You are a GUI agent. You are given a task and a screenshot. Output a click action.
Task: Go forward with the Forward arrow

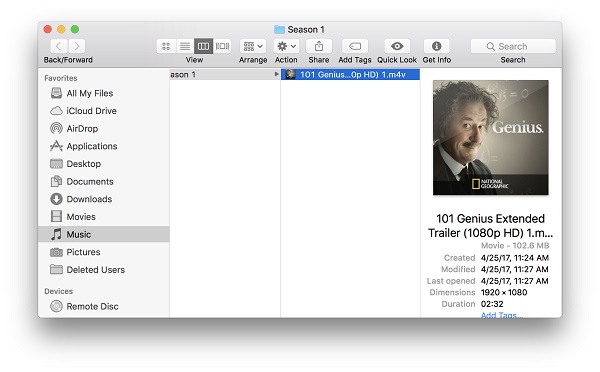77,46
